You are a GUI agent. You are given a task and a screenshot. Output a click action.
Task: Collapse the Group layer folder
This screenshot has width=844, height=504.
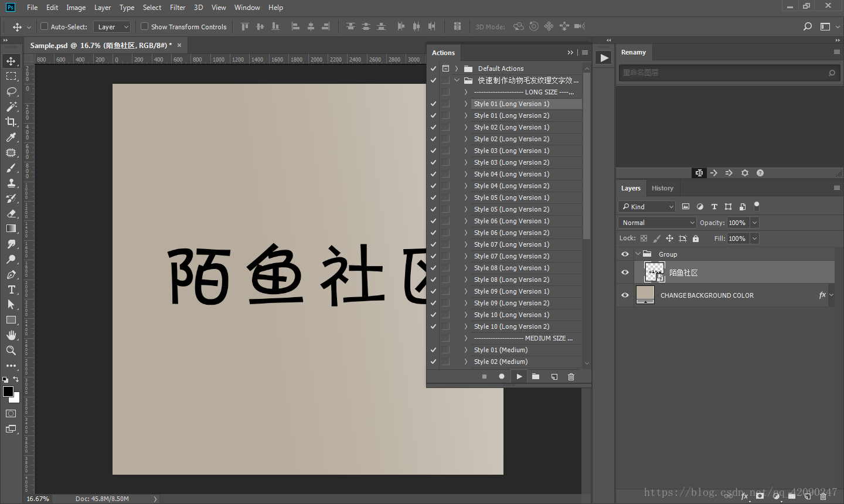click(638, 254)
